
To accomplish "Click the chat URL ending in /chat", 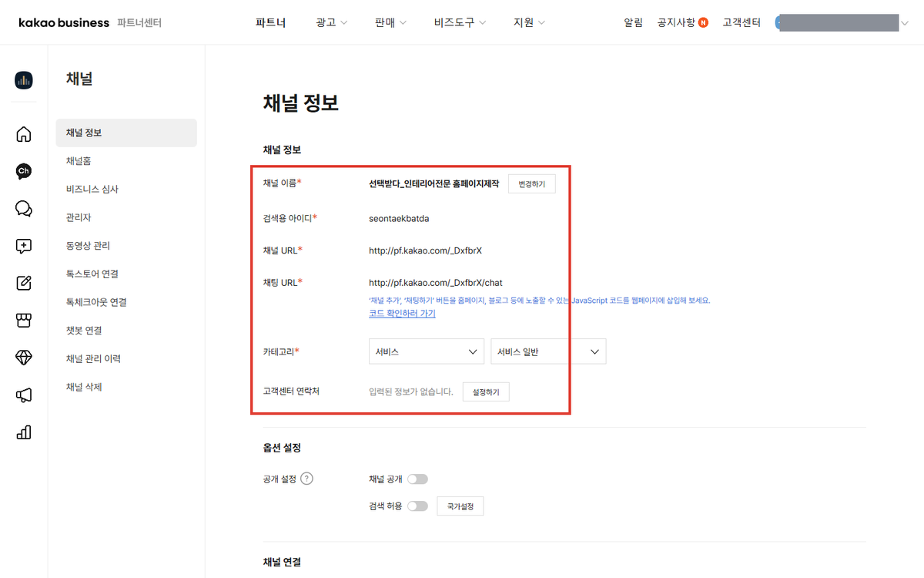I will pos(436,283).
